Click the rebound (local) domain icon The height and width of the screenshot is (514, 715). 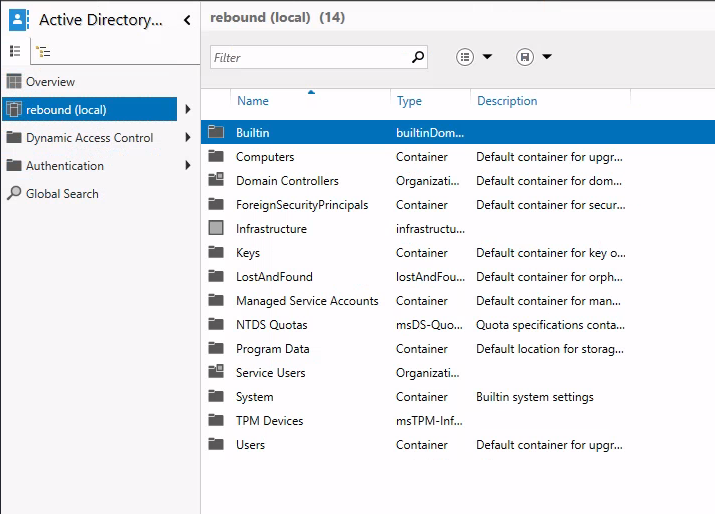(x=14, y=109)
